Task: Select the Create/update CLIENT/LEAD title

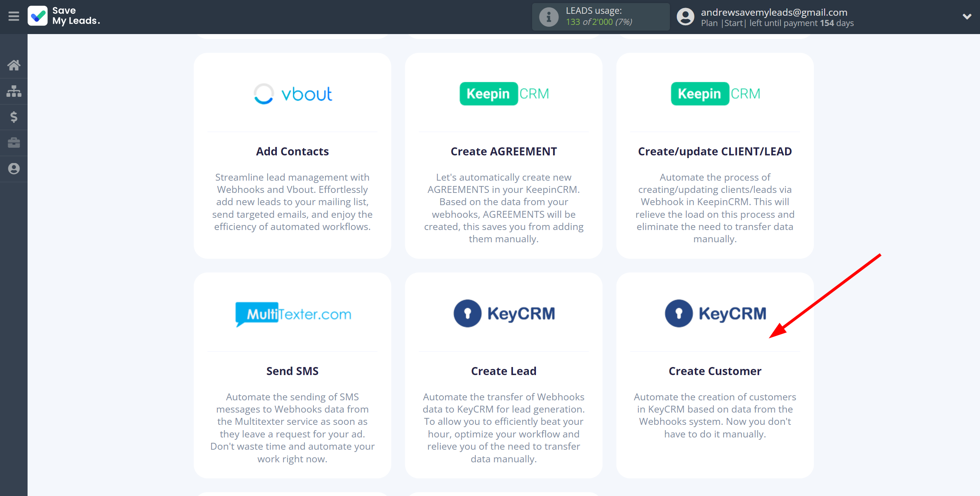Action: 715,152
